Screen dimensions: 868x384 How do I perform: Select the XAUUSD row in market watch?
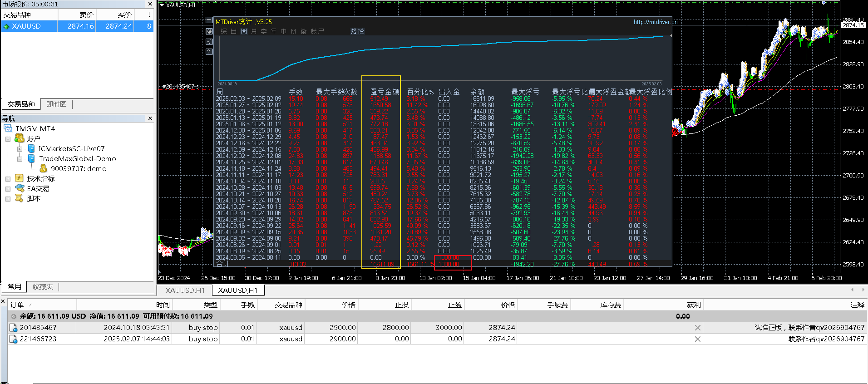77,26
